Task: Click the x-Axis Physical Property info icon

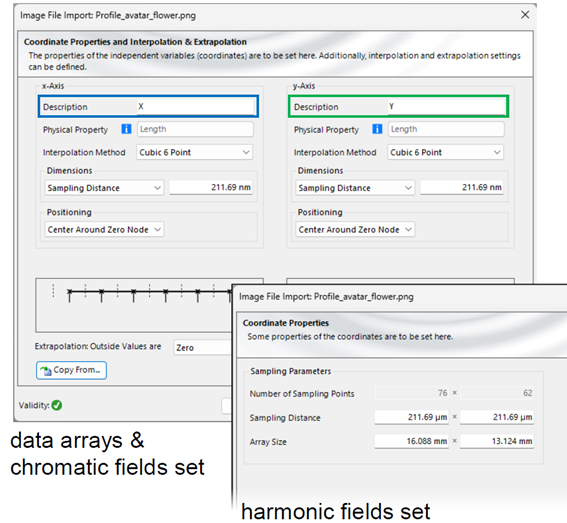Action: (x=126, y=129)
